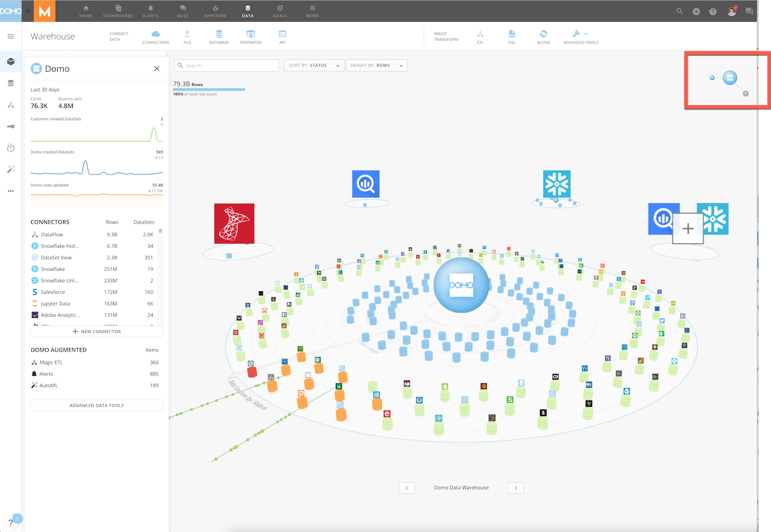Click the Connectors icon in the toolbar
This screenshot has width=771, height=532.
pos(155,36)
